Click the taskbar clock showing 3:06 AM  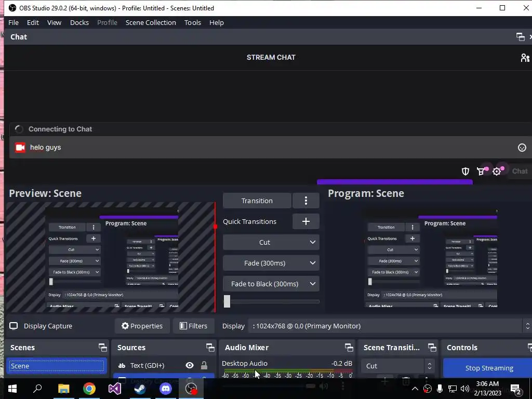tap(487, 389)
